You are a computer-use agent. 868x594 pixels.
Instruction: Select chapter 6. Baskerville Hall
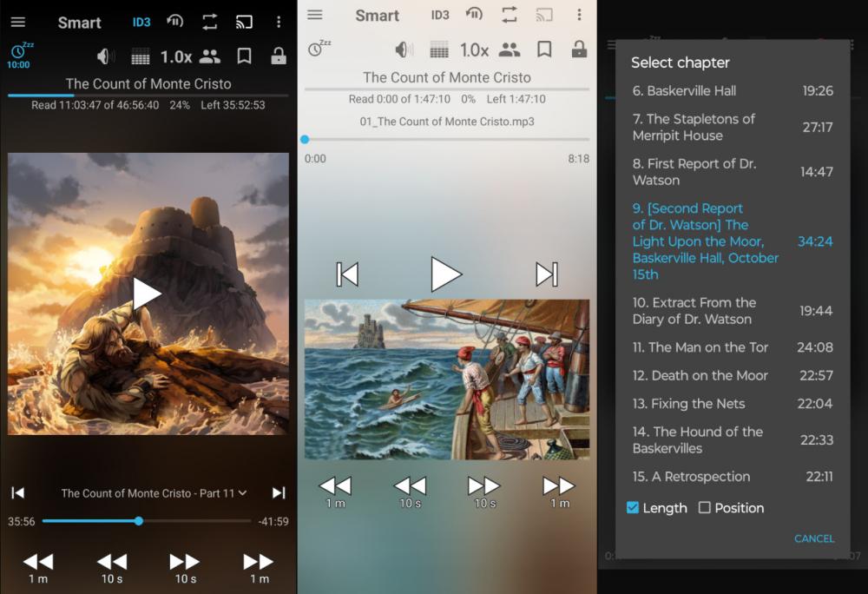pos(733,91)
